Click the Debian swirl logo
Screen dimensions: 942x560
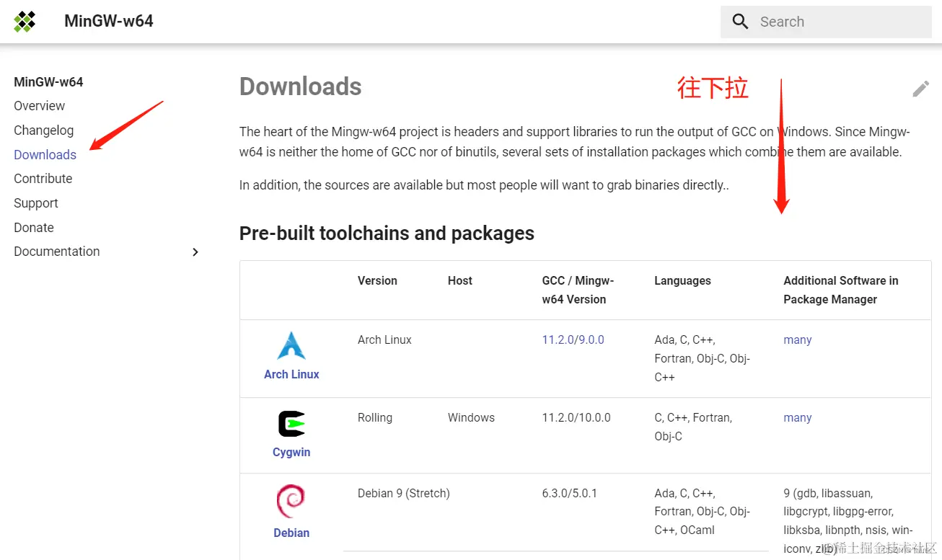point(291,502)
